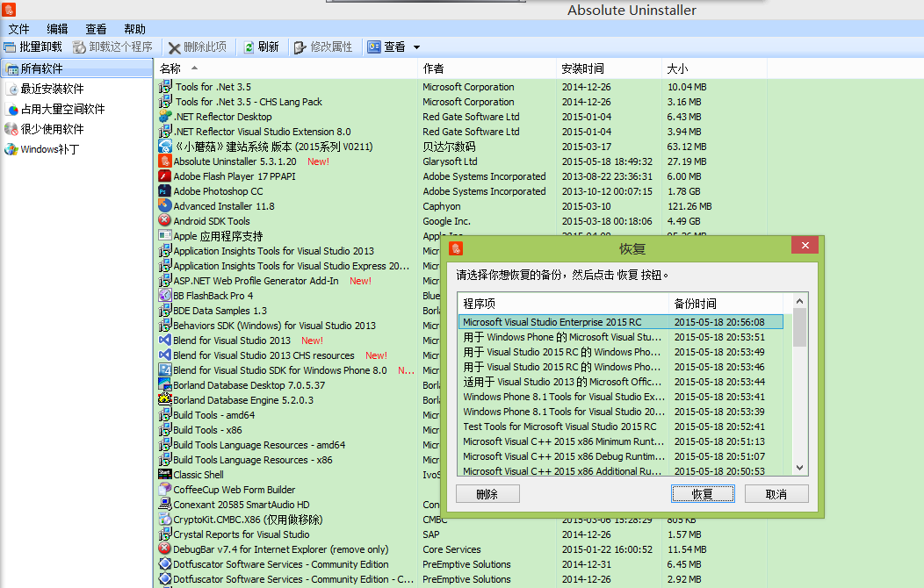Click the Android SDK Tools icon
The image size is (924, 588).
click(165, 221)
